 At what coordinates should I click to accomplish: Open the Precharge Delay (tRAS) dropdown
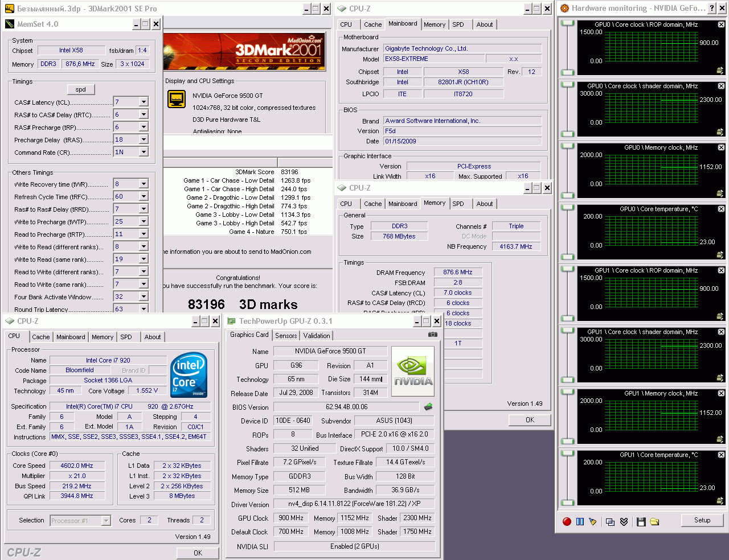144,139
